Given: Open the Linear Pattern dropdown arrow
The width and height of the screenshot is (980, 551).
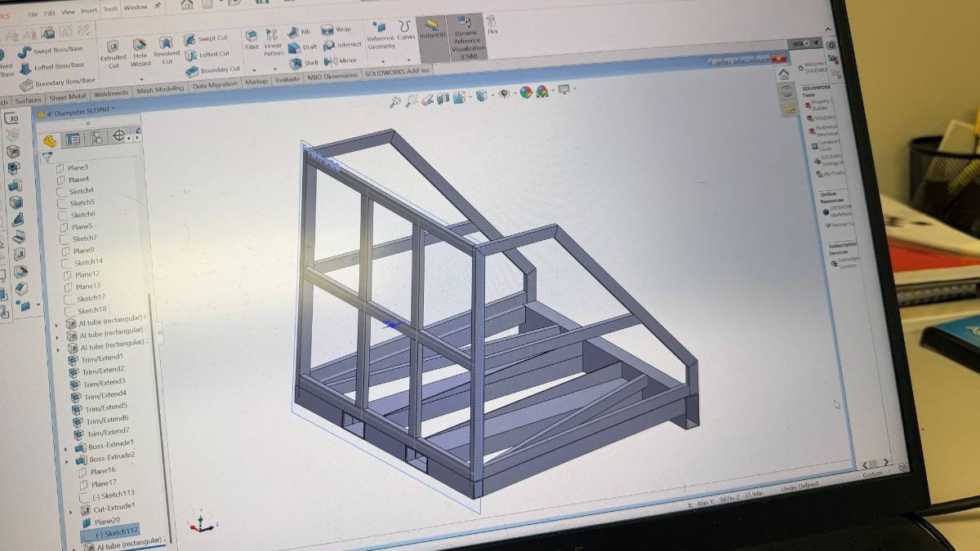Looking at the screenshot, I should [x=276, y=69].
